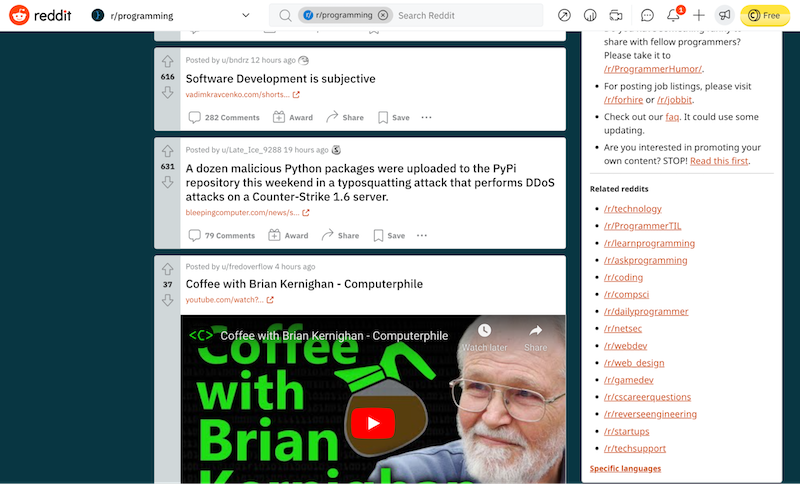Expand the r/programming community dropdown
This screenshot has width=800, height=484.
click(x=246, y=16)
